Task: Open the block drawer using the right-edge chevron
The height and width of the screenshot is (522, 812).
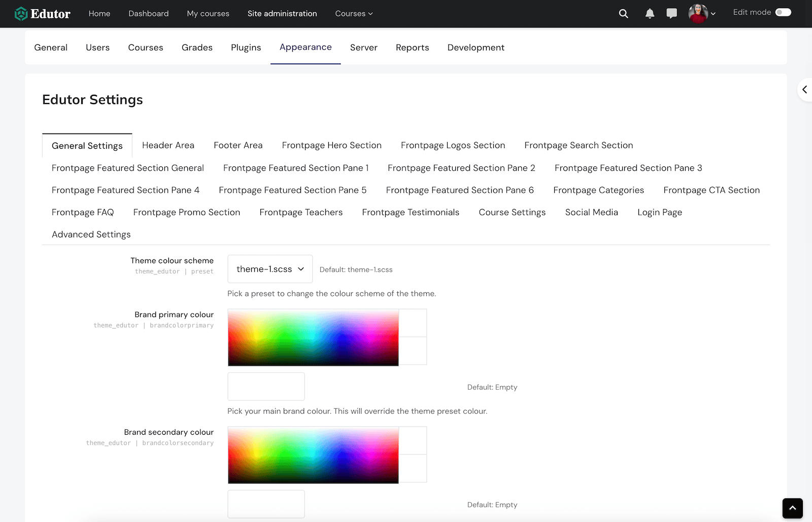Action: [x=804, y=89]
